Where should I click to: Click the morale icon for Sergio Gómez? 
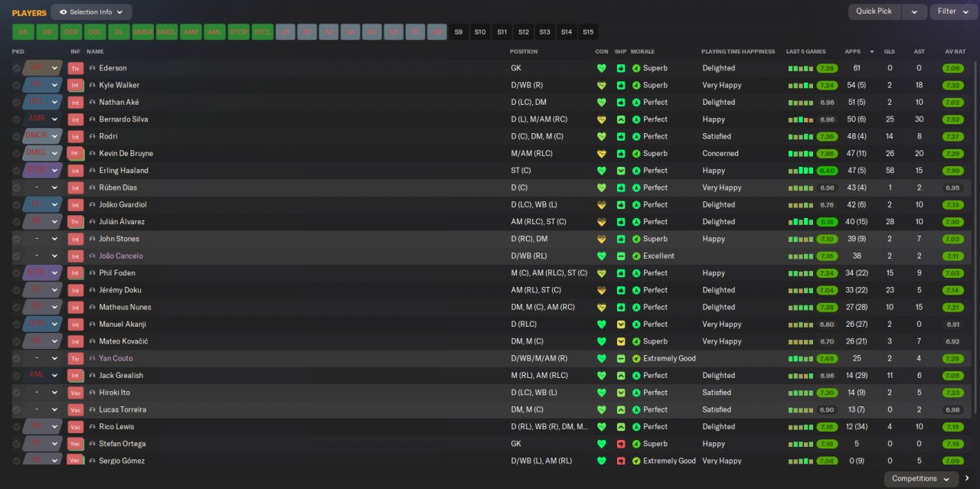[636, 461]
